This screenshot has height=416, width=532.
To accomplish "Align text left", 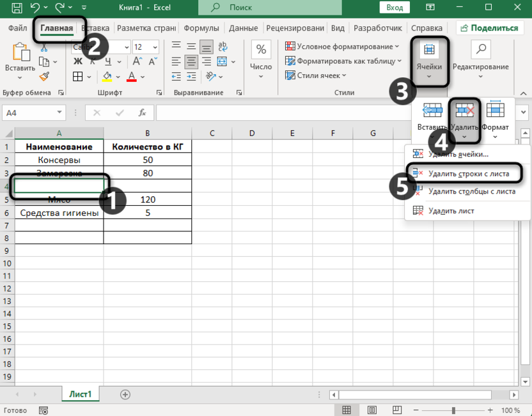I will click(x=176, y=62).
